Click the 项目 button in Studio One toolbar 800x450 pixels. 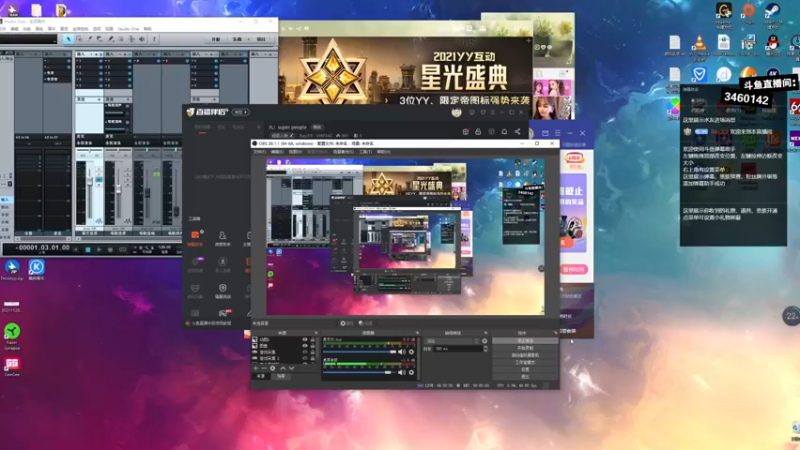tap(261, 39)
